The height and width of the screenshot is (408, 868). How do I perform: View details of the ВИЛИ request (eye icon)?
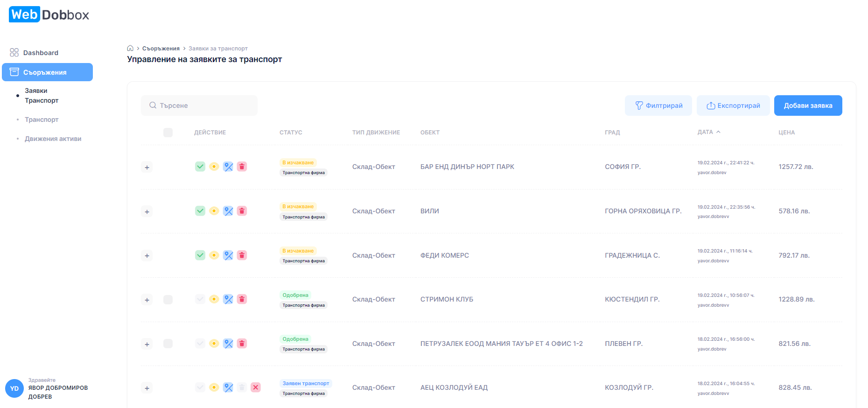pyautogui.click(x=214, y=211)
